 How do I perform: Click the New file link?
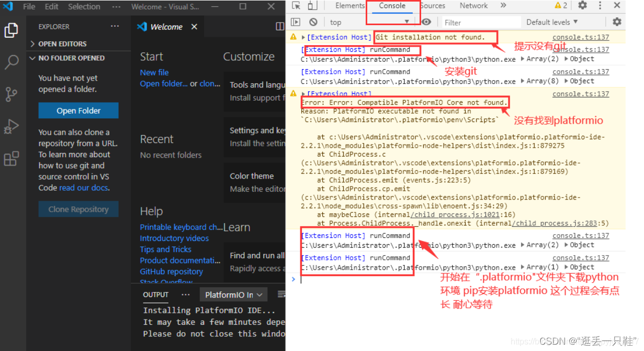(x=154, y=72)
